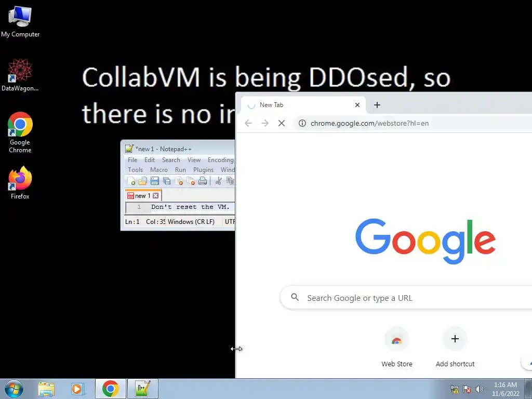Click the Show desktop button at taskbar end
The image size is (532, 399).
(x=528, y=389)
